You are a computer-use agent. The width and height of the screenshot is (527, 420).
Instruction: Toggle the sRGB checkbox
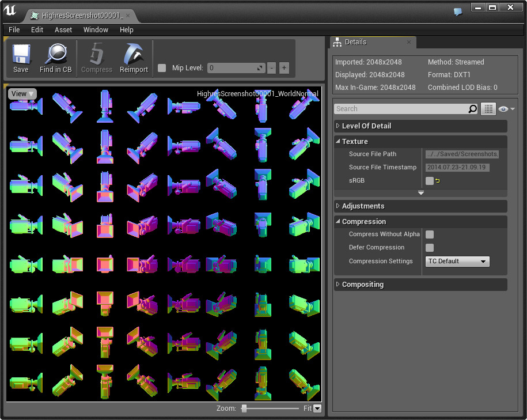pyautogui.click(x=430, y=181)
